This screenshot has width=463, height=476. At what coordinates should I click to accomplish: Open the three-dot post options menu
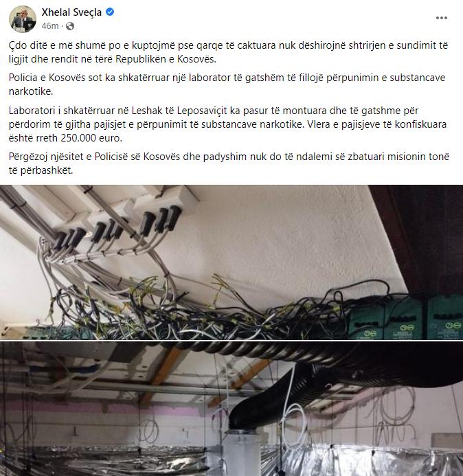(x=441, y=18)
